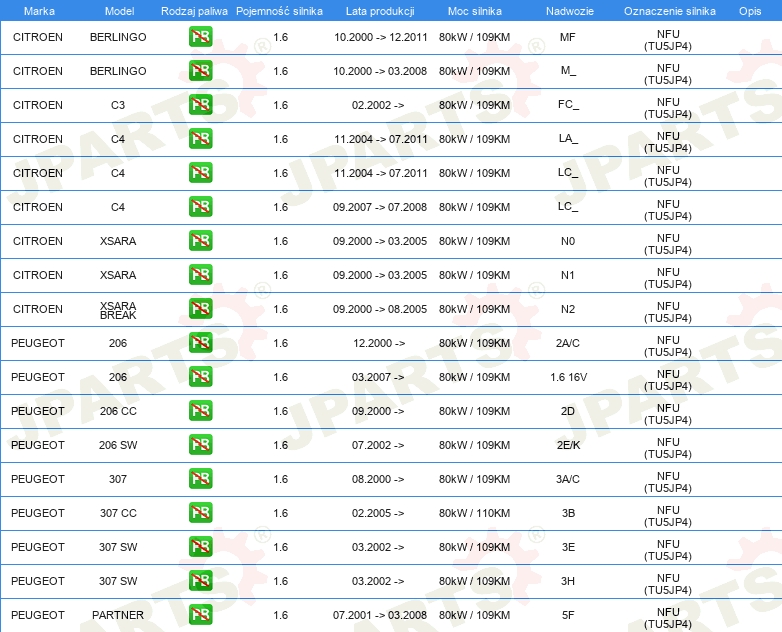The height and width of the screenshot is (632, 782).
Task: Select the date range 09.2007 -> 07.2008
Action: click(380, 207)
